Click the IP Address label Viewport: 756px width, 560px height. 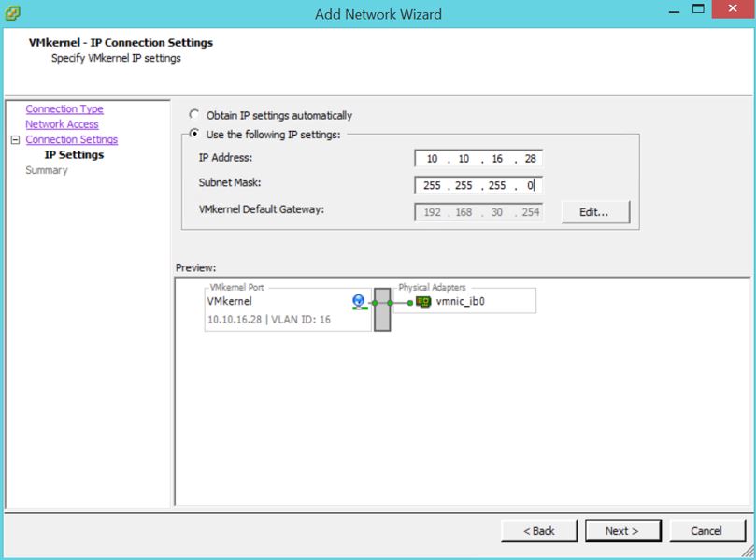[x=225, y=158]
